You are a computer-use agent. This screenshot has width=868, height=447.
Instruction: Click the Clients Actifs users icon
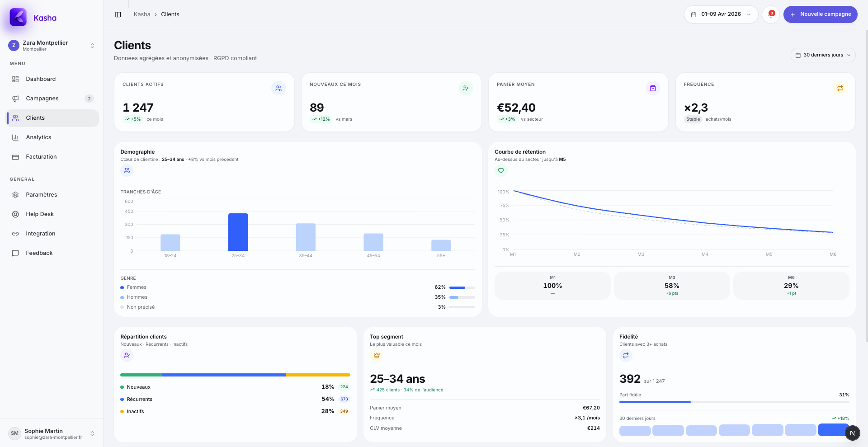coord(278,88)
